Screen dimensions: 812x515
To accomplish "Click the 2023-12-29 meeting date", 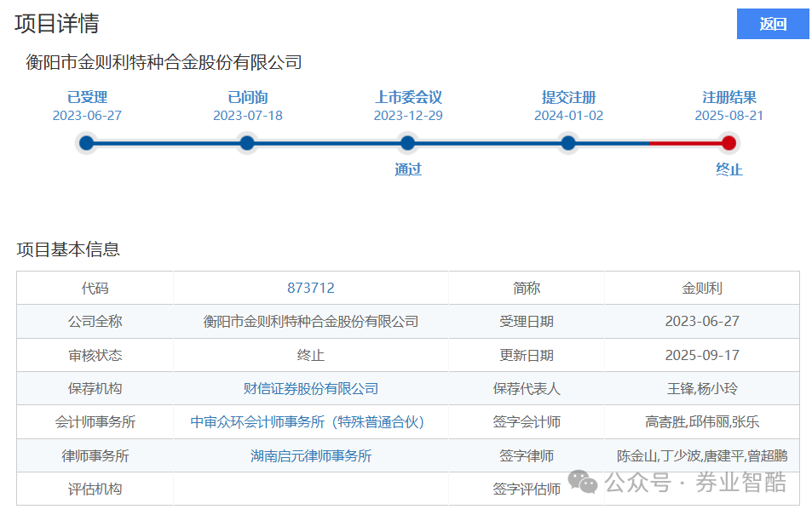I will tap(407, 116).
